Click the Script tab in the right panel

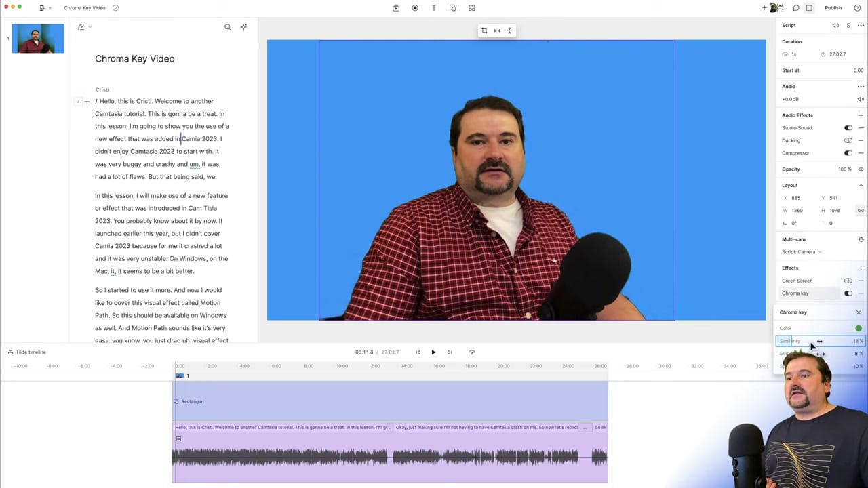pos(789,25)
